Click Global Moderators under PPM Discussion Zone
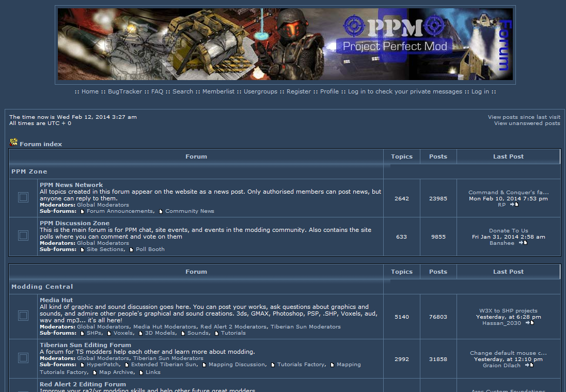The width and height of the screenshot is (566, 392). pos(103,243)
